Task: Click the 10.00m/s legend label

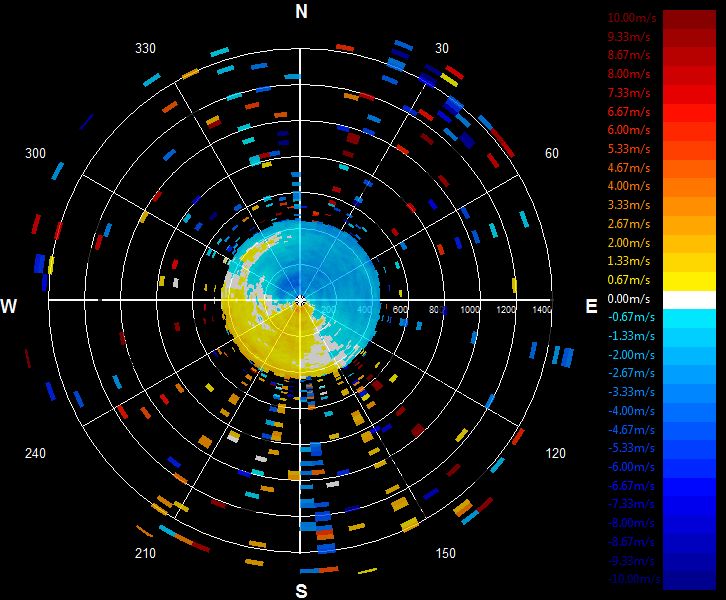Action: [632, 18]
